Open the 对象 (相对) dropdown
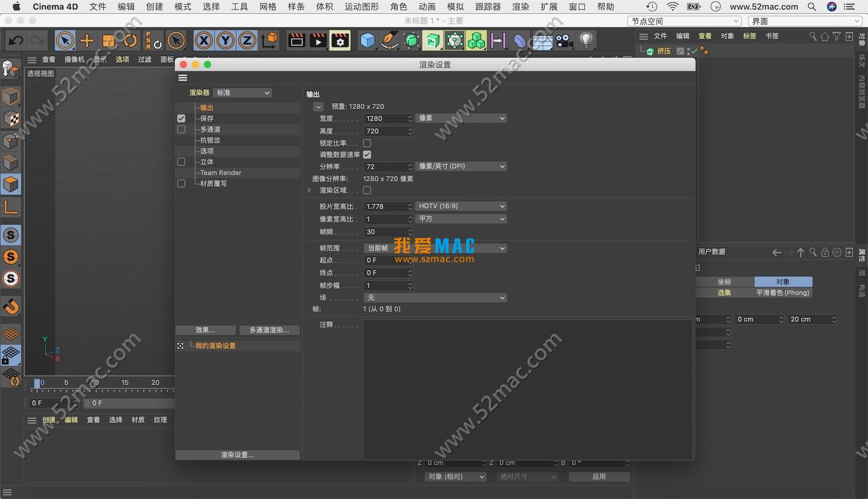Viewport: 868px width, 499px height. (x=455, y=477)
